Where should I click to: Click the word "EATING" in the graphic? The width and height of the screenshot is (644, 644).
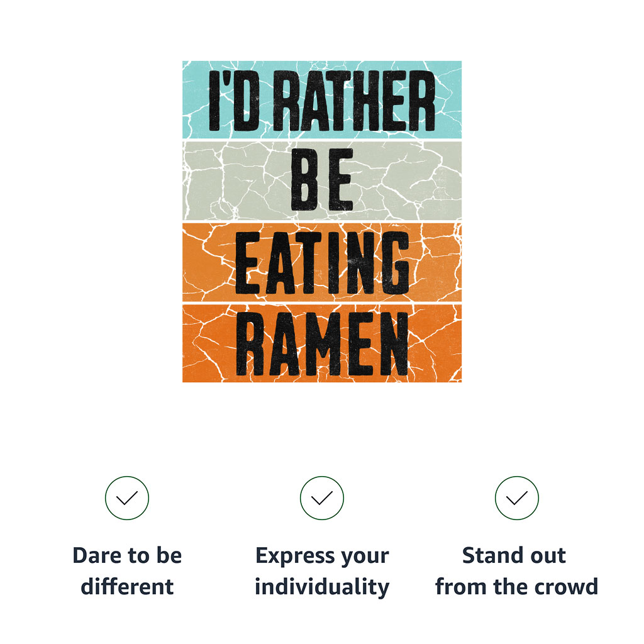pyautogui.click(x=322, y=263)
